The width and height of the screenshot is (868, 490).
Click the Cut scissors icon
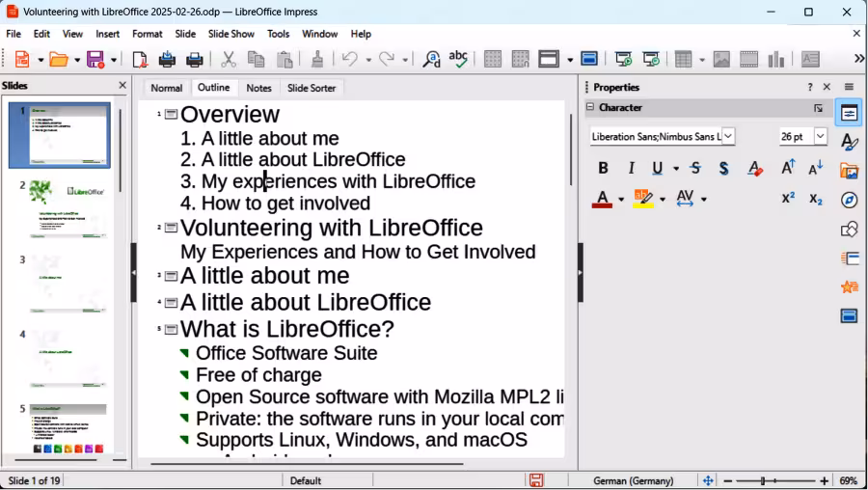coord(228,59)
